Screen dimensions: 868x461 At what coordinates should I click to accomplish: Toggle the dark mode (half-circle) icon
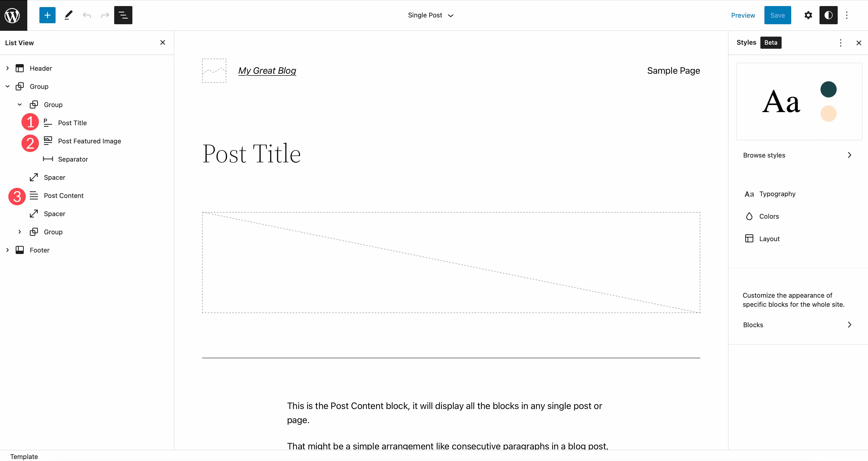(x=828, y=15)
